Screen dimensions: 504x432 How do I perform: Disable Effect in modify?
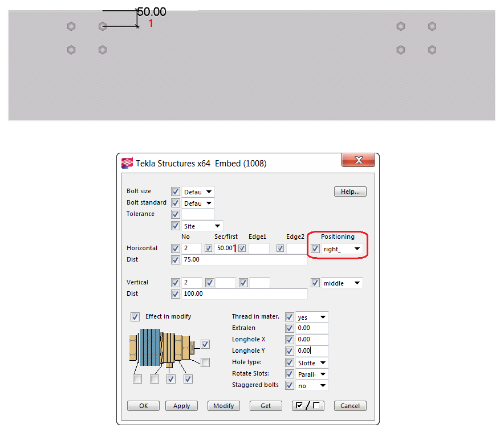click(x=135, y=317)
